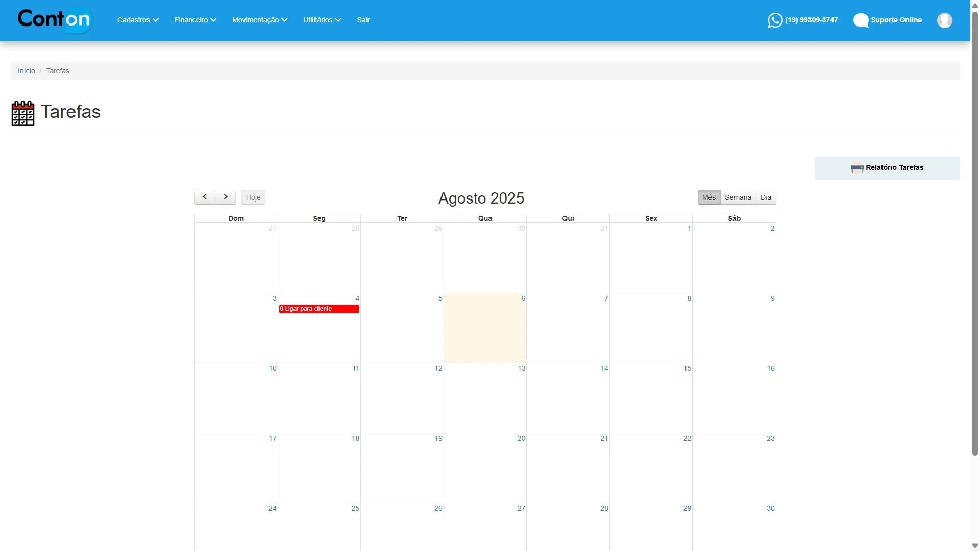Open Suporte Online chat bubble icon
Image resolution: width=980 pixels, height=551 pixels.
pyautogui.click(x=861, y=20)
